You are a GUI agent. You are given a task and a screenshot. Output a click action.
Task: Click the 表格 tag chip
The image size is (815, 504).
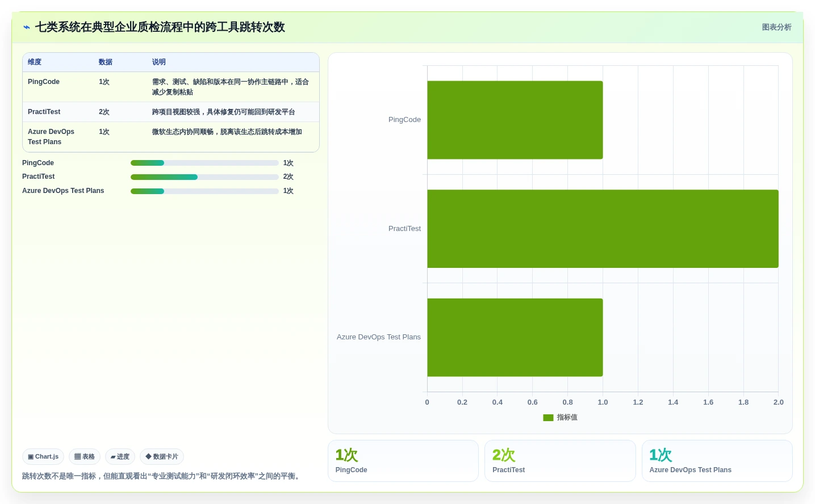pyautogui.click(x=85, y=457)
